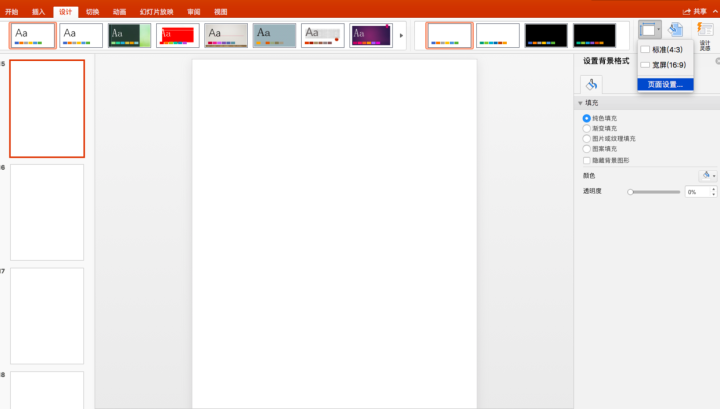This screenshot has width=720, height=409.
Task: Apply the beige Aa theme
Action: pyautogui.click(x=226, y=35)
